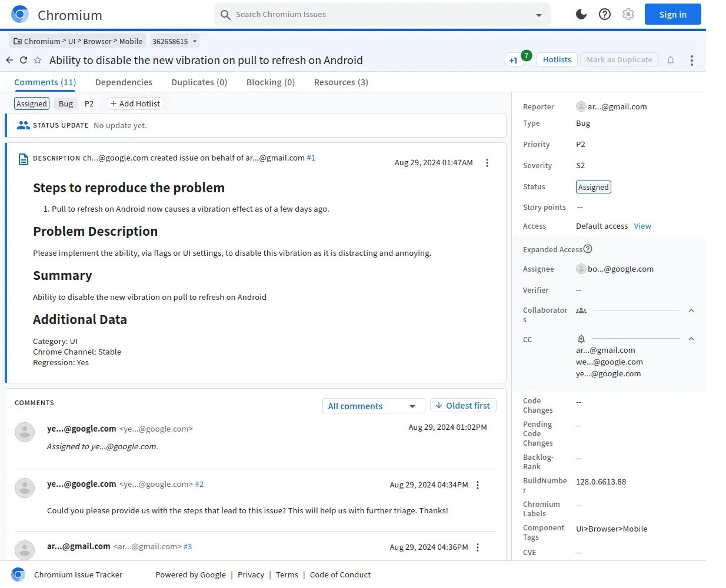The height and width of the screenshot is (588, 726).
Task: Open comment link #3
Action: 188,547
